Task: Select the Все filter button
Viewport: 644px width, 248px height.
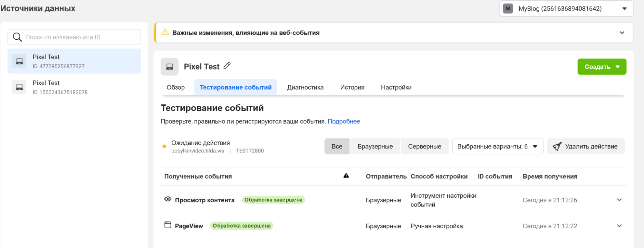Action: [x=337, y=147]
